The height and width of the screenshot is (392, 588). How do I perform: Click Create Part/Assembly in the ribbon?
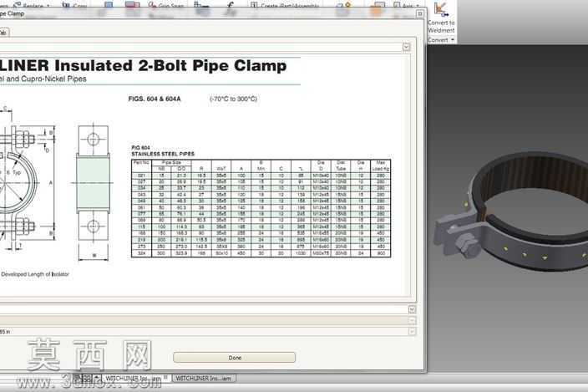click(x=285, y=5)
